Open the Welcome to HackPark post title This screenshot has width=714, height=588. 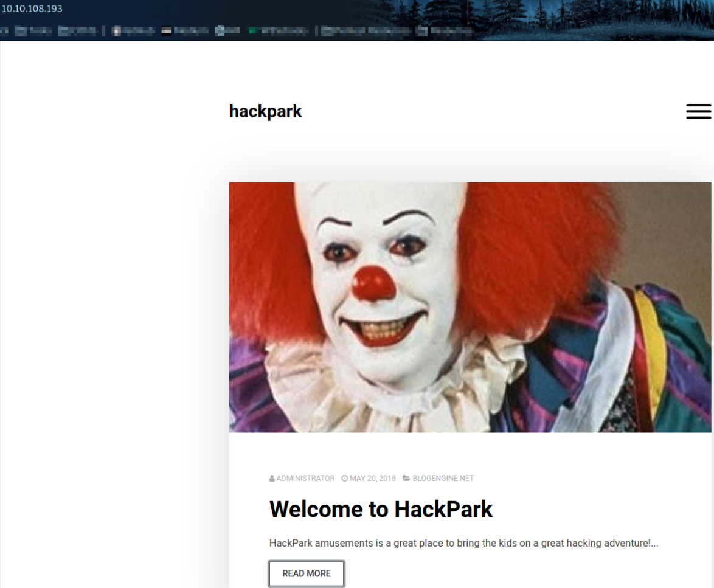(381, 510)
